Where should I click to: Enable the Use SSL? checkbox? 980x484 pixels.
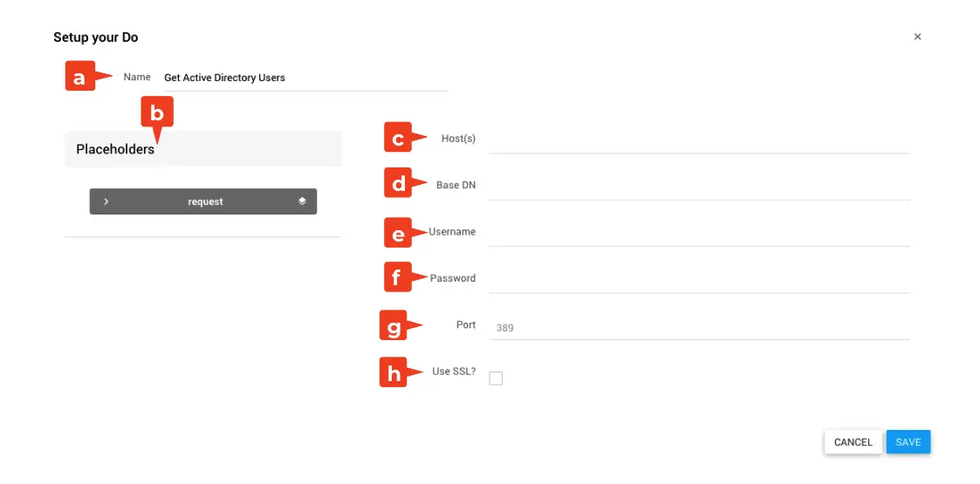[496, 378]
